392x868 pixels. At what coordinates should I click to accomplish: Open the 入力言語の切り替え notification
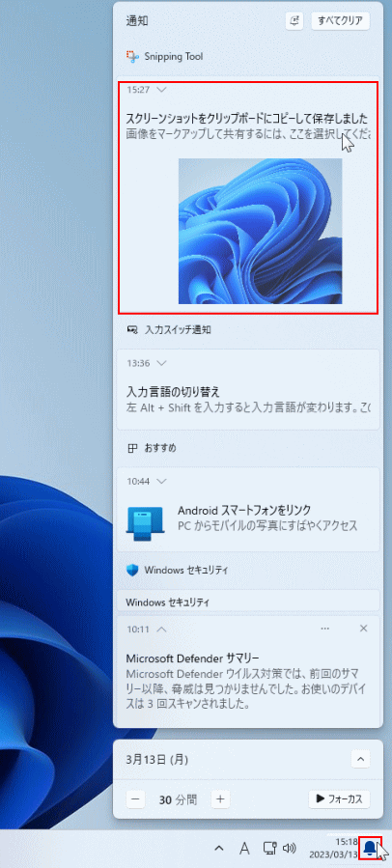[x=248, y=388]
